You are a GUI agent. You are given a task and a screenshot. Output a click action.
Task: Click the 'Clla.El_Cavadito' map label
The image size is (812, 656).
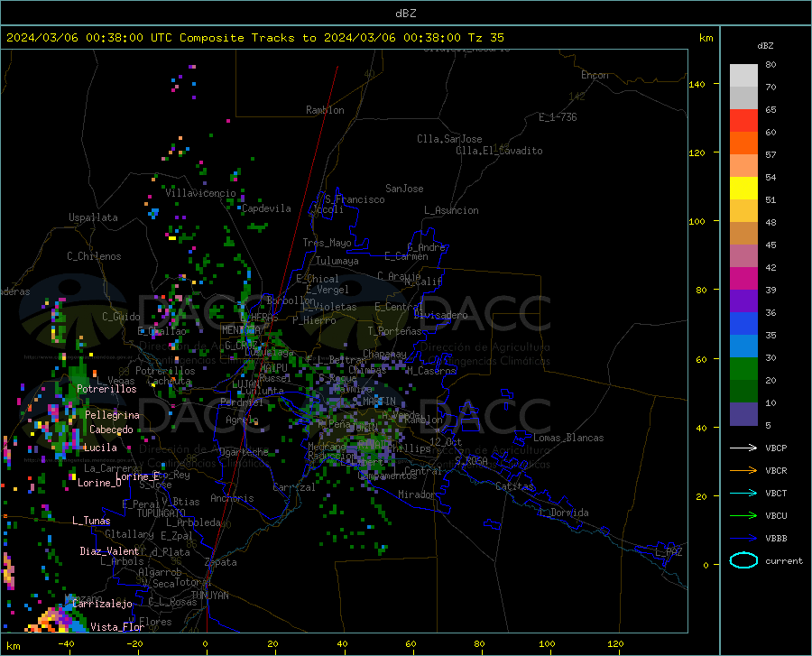[499, 151]
